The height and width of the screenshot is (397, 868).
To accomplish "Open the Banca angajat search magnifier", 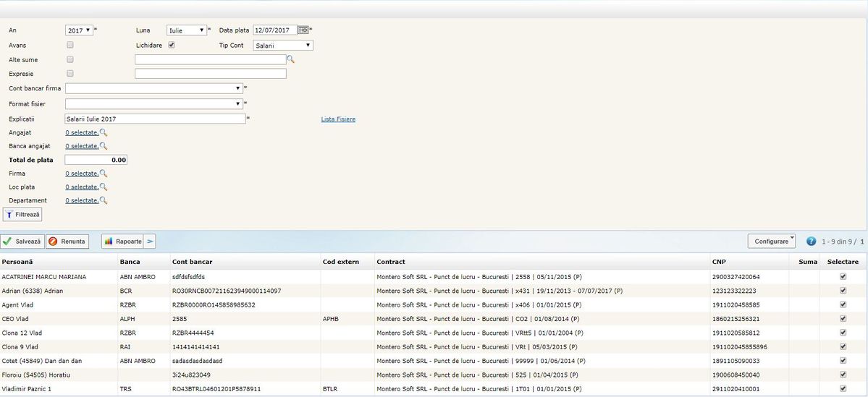I will [104, 146].
